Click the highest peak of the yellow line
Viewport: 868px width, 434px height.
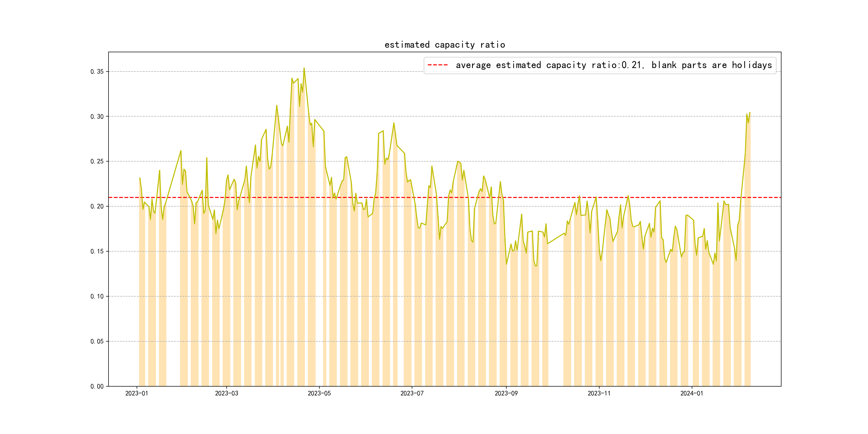point(304,68)
